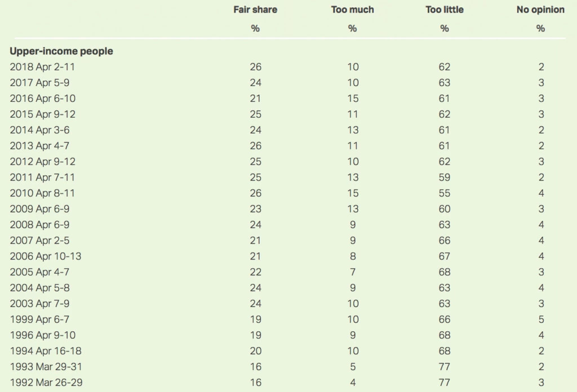The height and width of the screenshot is (392, 577).
Task: Select the "1993 Mar 29-31" row label
Action: coord(46,367)
